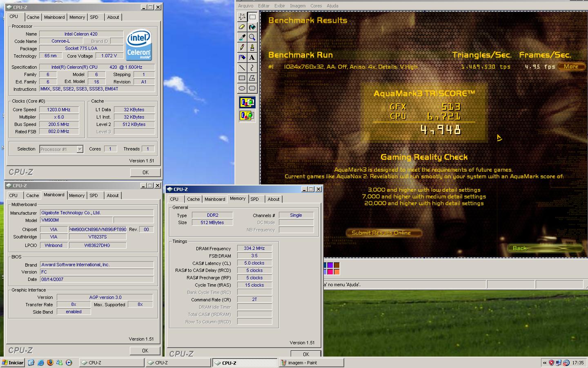Pick the purple color swatch in palette
The height and width of the screenshot is (368, 588).
point(330,265)
